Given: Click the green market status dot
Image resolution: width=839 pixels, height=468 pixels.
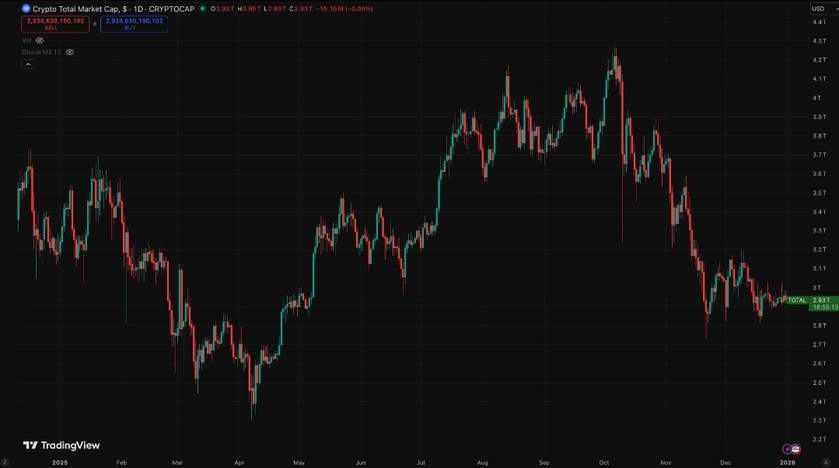Looking at the screenshot, I should pyautogui.click(x=203, y=8).
